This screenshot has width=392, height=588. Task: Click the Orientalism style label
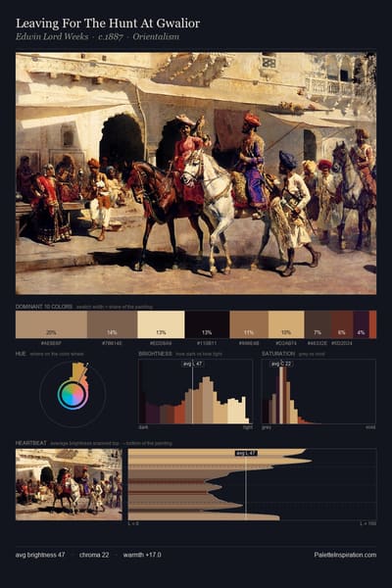click(156, 37)
